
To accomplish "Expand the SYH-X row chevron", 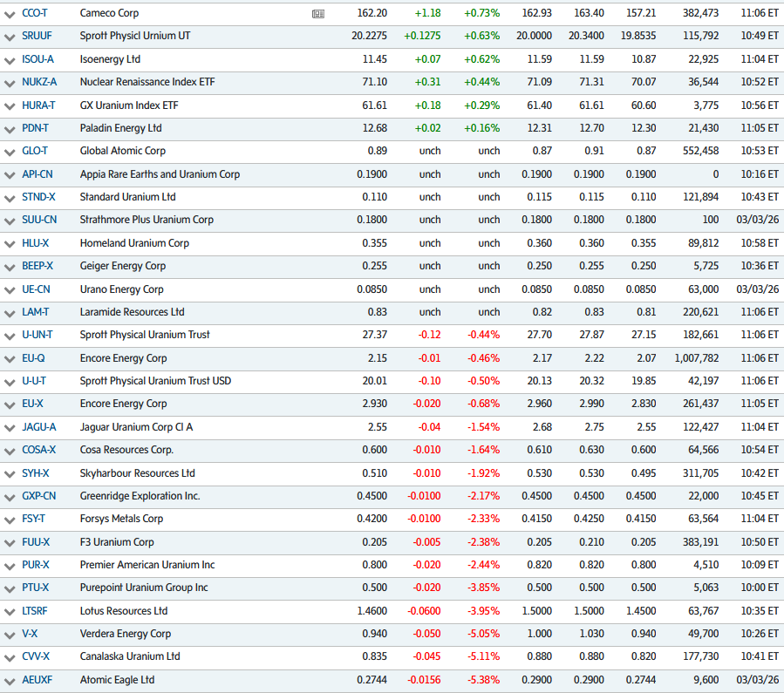I will point(10,475).
